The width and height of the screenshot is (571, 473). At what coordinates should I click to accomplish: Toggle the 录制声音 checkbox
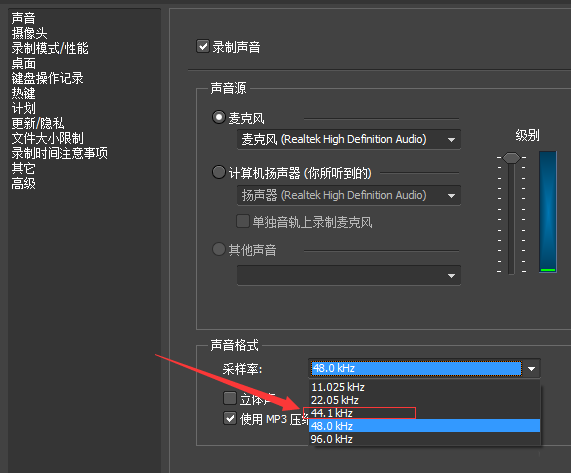[x=203, y=47]
